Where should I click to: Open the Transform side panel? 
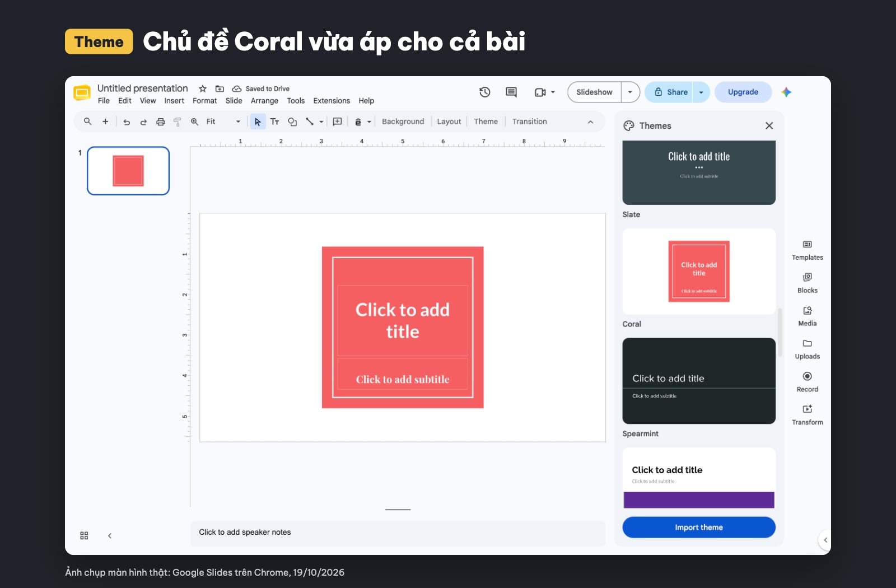click(x=807, y=415)
